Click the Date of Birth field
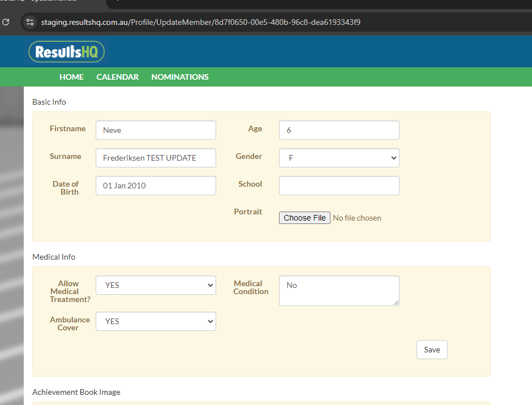The height and width of the screenshot is (405, 532). (156, 186)
